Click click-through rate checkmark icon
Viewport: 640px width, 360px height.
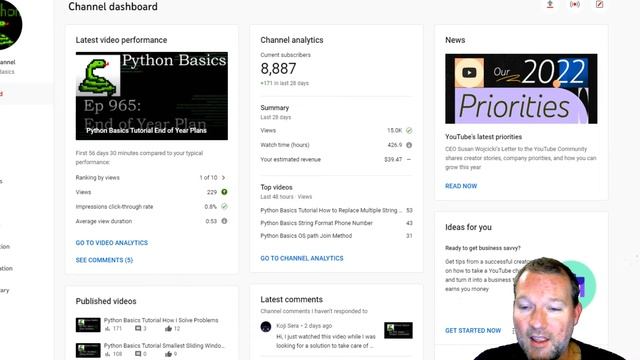coord(224,207)
